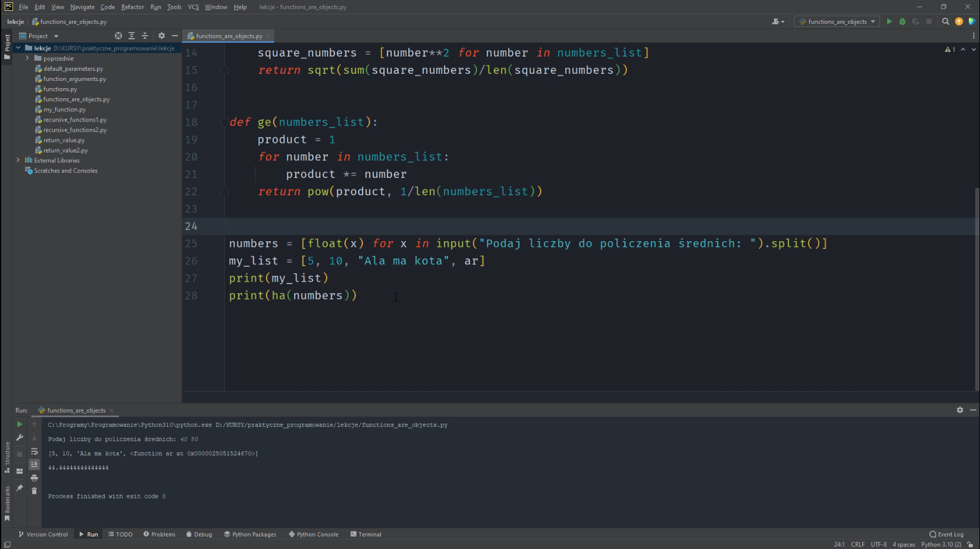Open Project panel gear settings
Viewport: 980px width, 549px height.
click(x=161, y=36)
